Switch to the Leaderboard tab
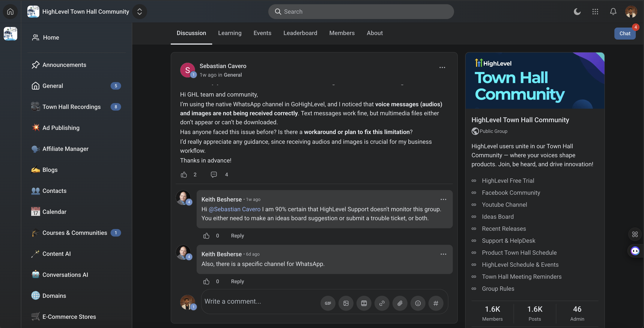Image resolution: width=644 pixels, height=328 pixels. click(x=300, y=33)
